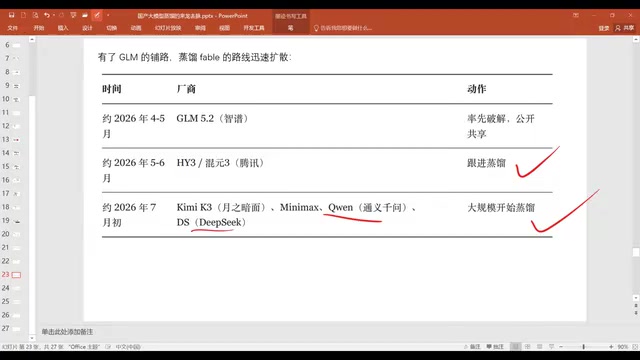640x360 pixels.
Task: Click the slide panel scroll down arrow
Action: click(32, 338)
